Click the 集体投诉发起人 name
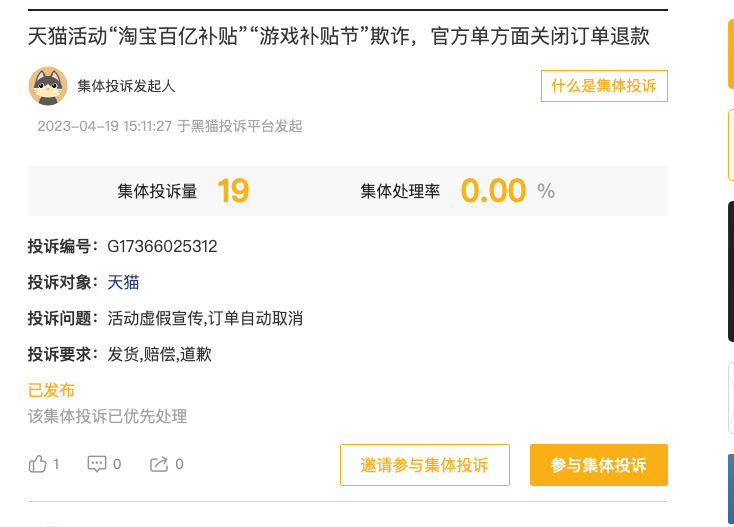Viewport: 734px width, 527px height. (x=126, y=86)
